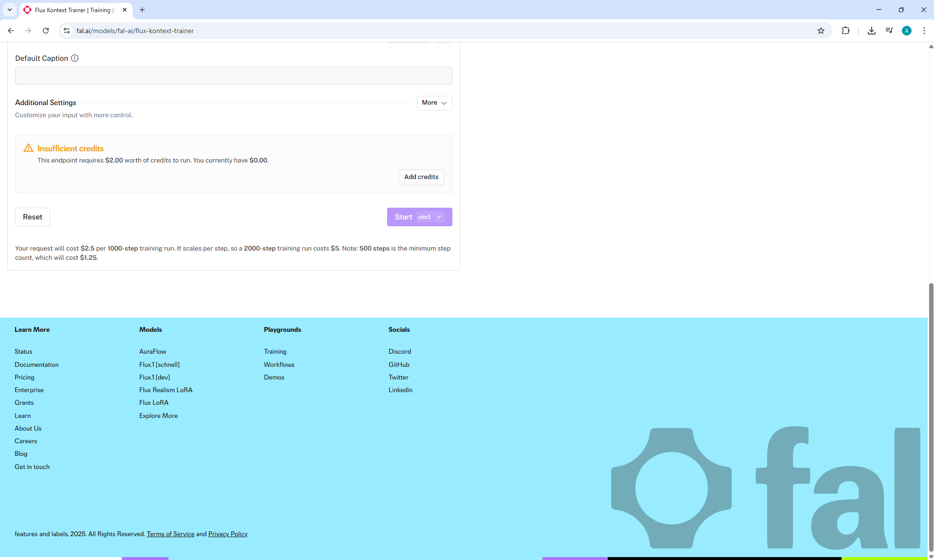Open the Get in touch link

[32, 467]
